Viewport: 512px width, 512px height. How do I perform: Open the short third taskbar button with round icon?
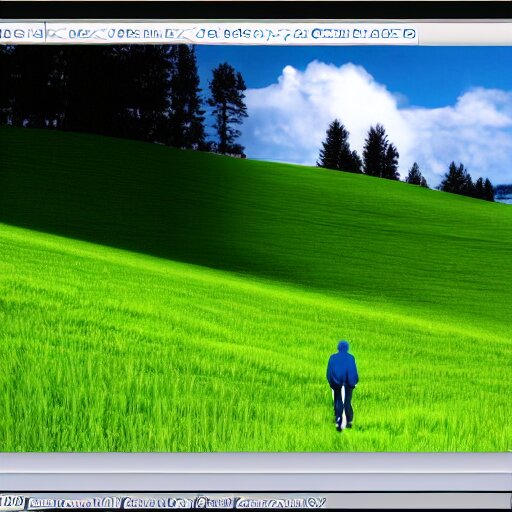[214, 503]
